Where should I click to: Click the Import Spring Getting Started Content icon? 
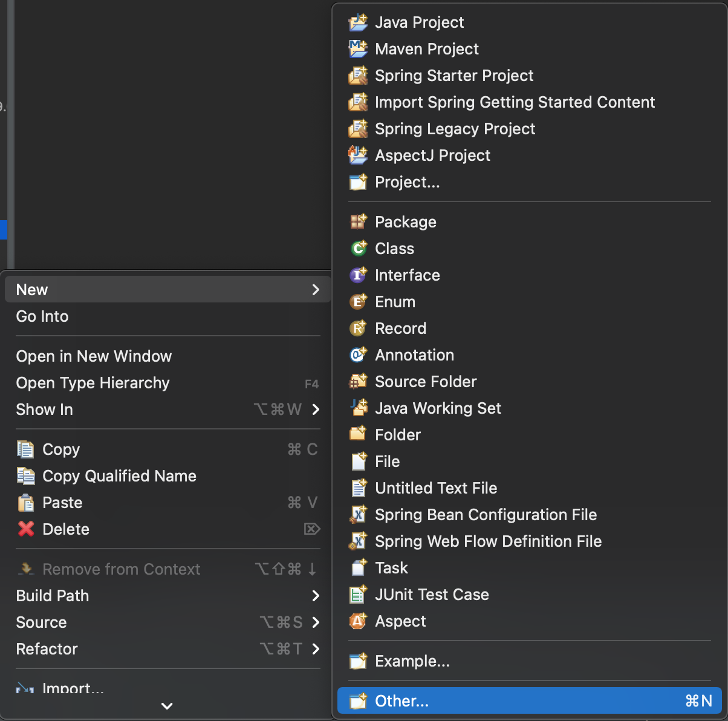click(x=358, y=102)
